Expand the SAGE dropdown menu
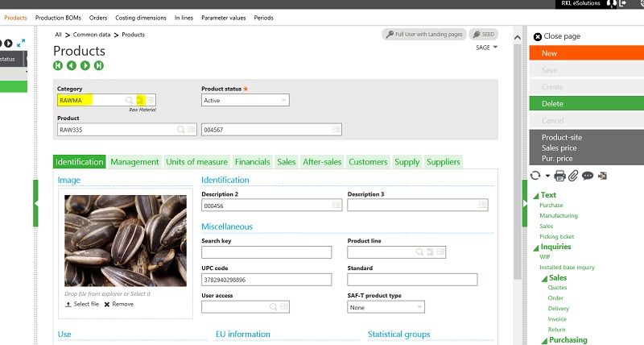The width and height of the screenshot is (644, 345). click(x=495, y=48)
